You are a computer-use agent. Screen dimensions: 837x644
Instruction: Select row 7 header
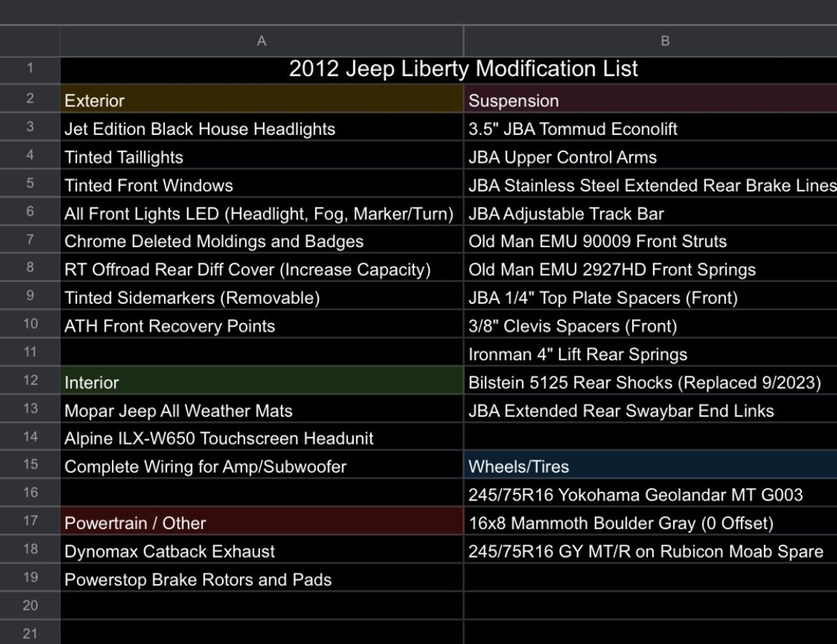[x=30, y=239]
